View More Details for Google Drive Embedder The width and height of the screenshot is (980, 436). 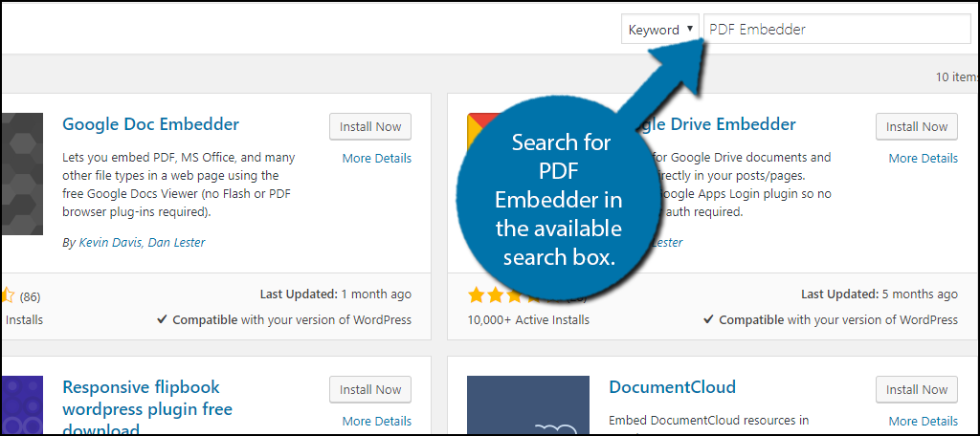pyautogui.click(x=924, y=159)
